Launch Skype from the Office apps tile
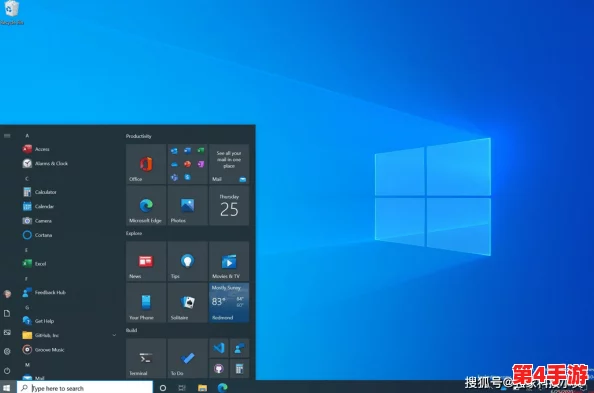The height and width of the screenshot is (393, 594). pyautogui.click(x=188, y=177)
